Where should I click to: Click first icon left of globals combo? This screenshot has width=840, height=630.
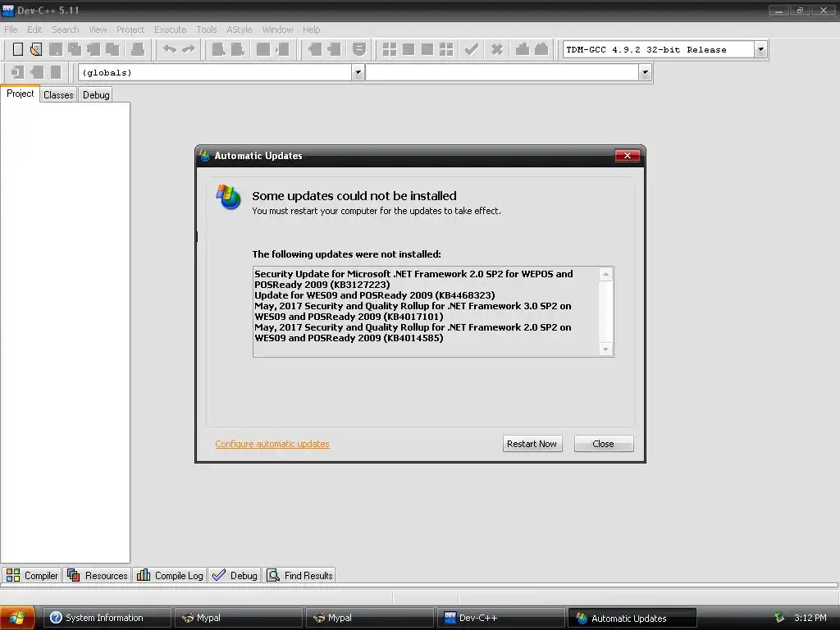point(17,72)
